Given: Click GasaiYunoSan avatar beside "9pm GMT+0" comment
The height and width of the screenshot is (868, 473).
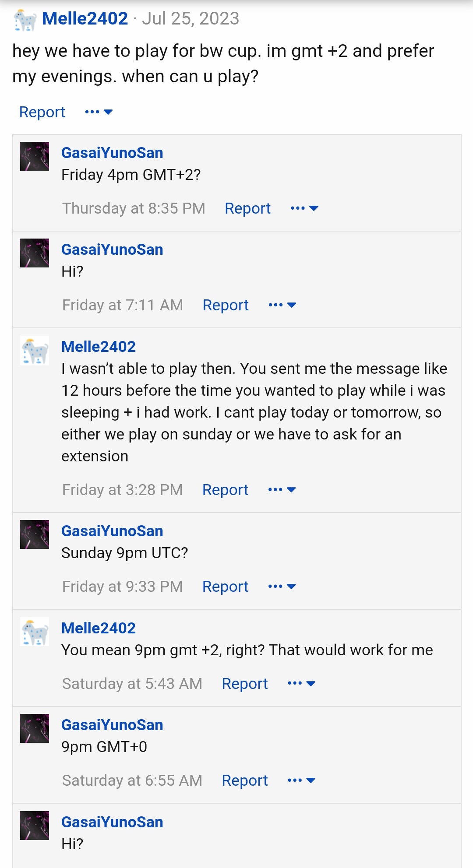Looking at the screenshot, I should coord(35,728).
